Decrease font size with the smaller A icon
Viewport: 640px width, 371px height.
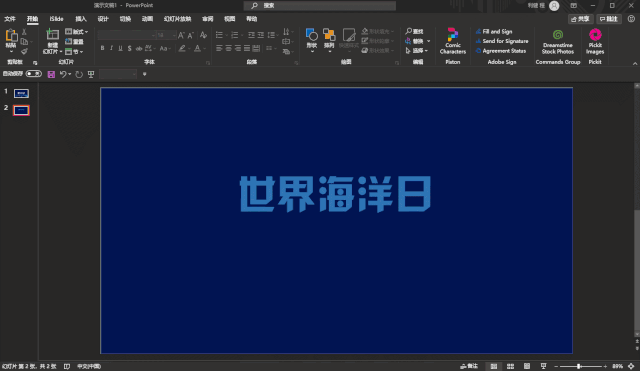click(190, 36)
